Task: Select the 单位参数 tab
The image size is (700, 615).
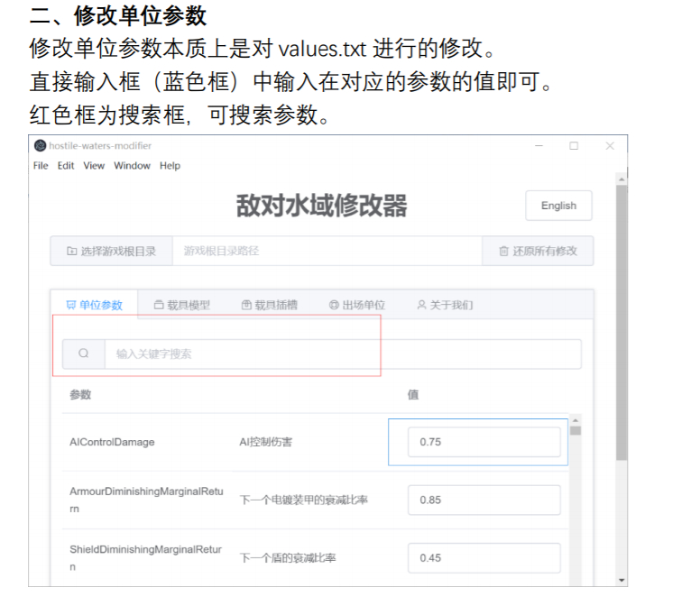Action: 94,306
